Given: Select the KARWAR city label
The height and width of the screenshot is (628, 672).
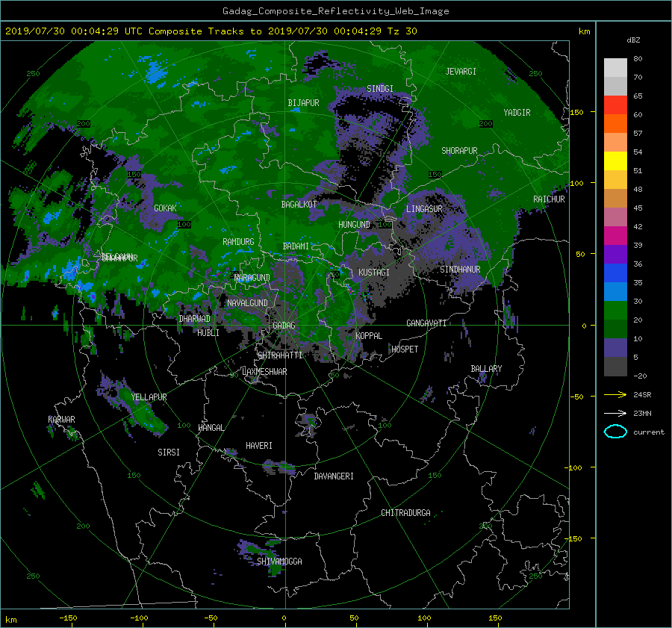Looking at the screenshot, I should pos(62,420).
